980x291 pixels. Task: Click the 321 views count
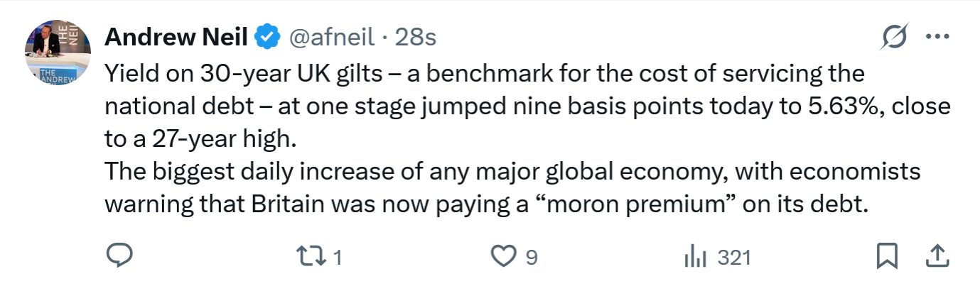point(734,258)
